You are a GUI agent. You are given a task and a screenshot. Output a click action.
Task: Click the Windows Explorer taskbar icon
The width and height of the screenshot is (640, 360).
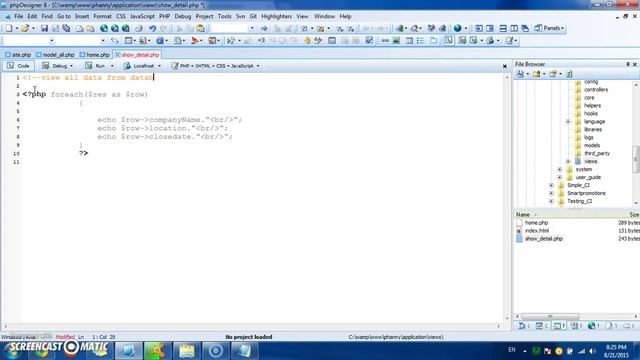point(187,351)
